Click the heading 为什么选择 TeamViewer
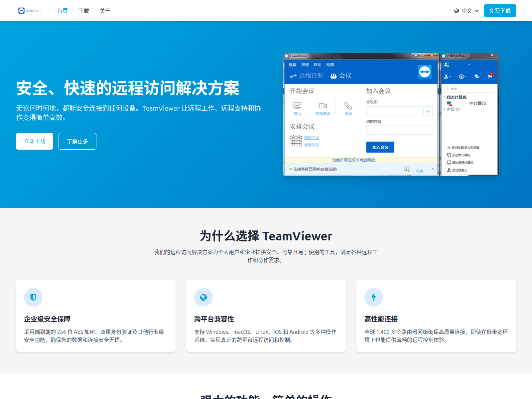Image resolution: width=532 pixels, height=399 pixels. [266, 236]
